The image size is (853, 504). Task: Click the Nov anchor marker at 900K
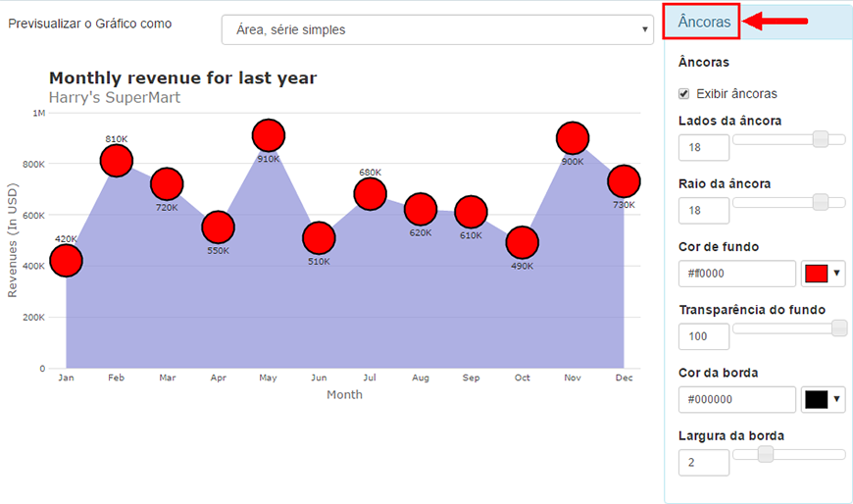pos(573,138)
